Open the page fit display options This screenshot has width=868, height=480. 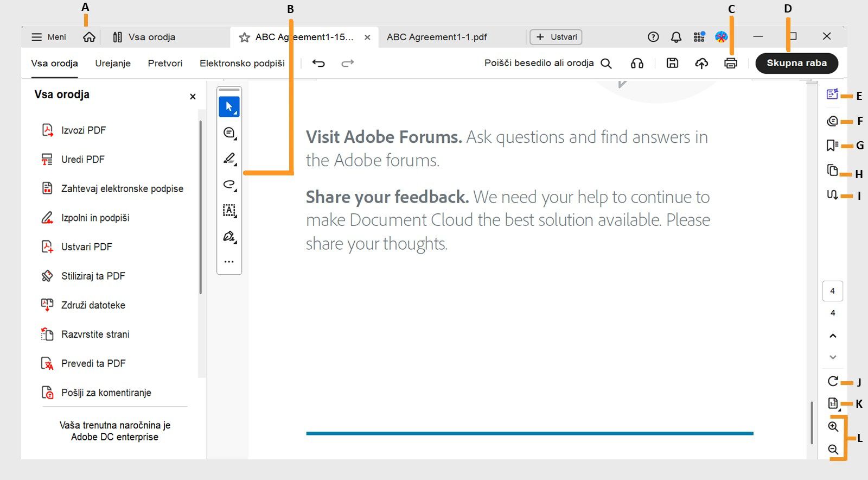tap(833, 403)
